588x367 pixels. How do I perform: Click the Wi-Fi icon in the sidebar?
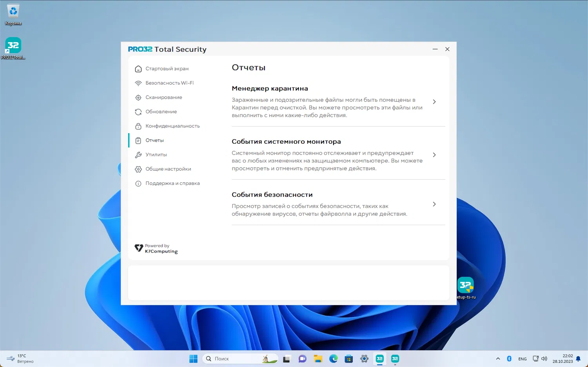(138, 83)
